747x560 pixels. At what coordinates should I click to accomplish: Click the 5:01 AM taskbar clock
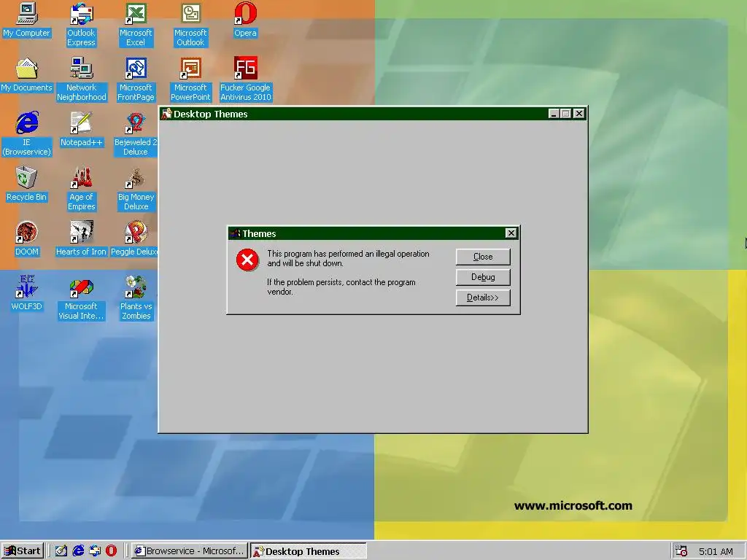pos(716,551)
